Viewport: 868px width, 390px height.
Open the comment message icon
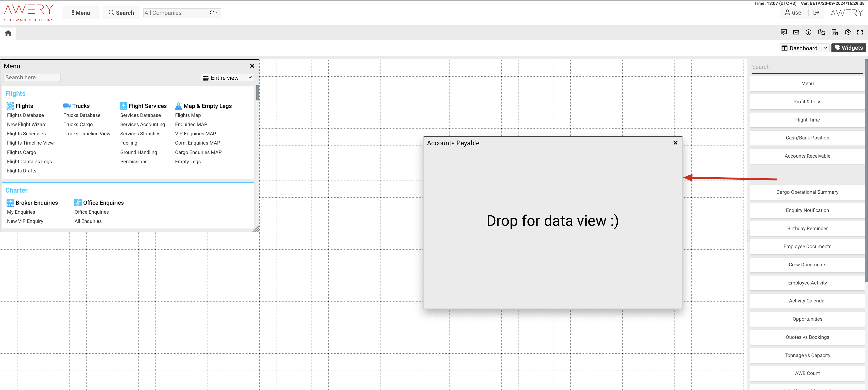(783, 32)
